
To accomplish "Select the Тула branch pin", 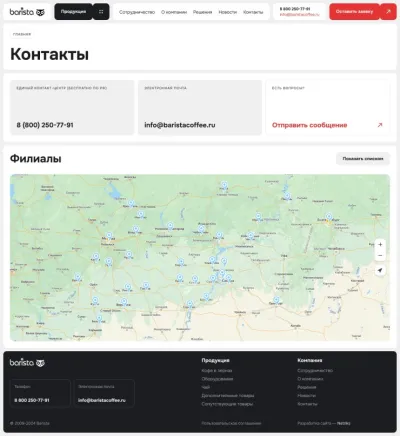I will coord(109,261).
